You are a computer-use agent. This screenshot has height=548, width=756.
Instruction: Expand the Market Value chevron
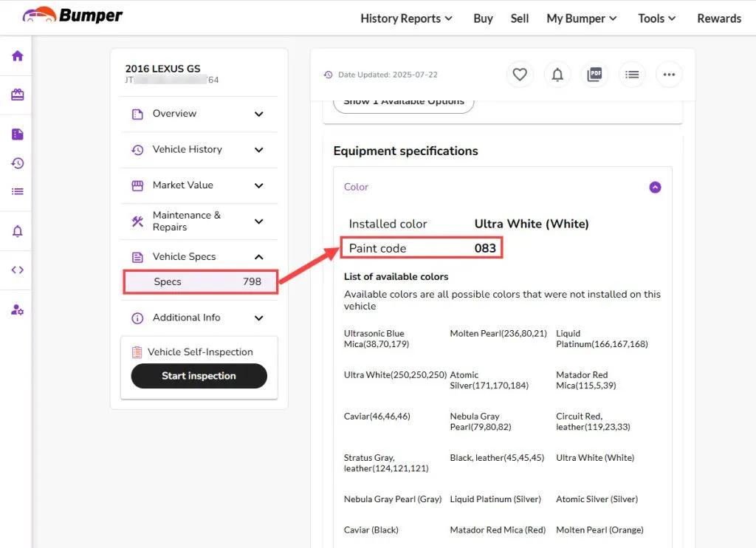pos(259,185)
